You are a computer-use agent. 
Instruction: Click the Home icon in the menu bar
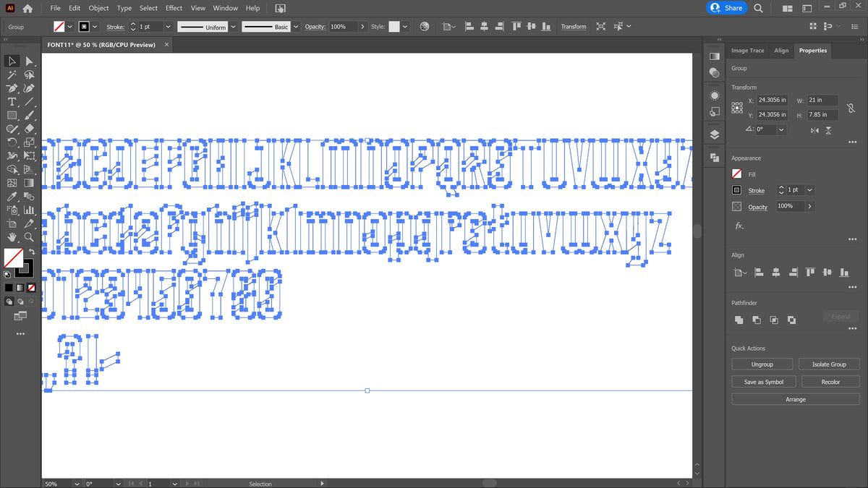coord(27,8)
